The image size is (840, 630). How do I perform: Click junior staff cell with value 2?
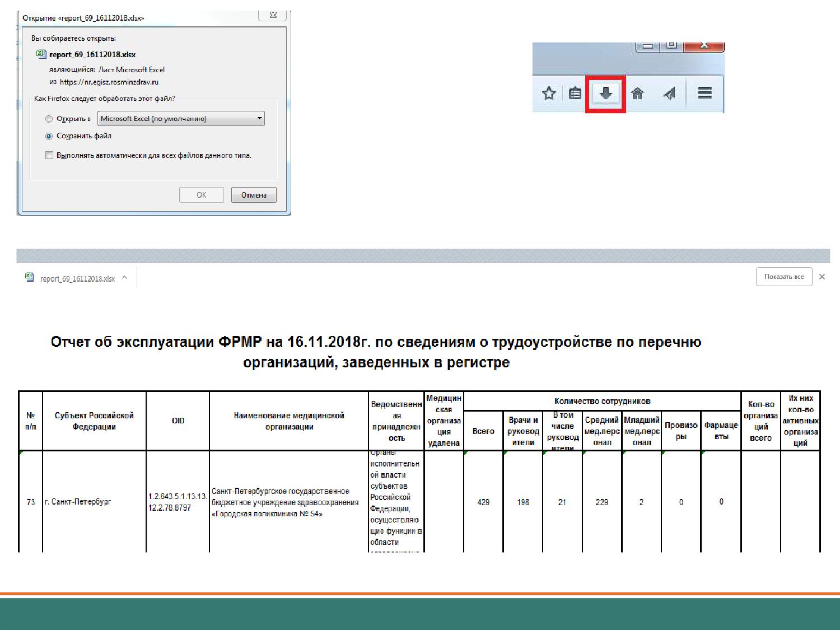click(642, 502)
